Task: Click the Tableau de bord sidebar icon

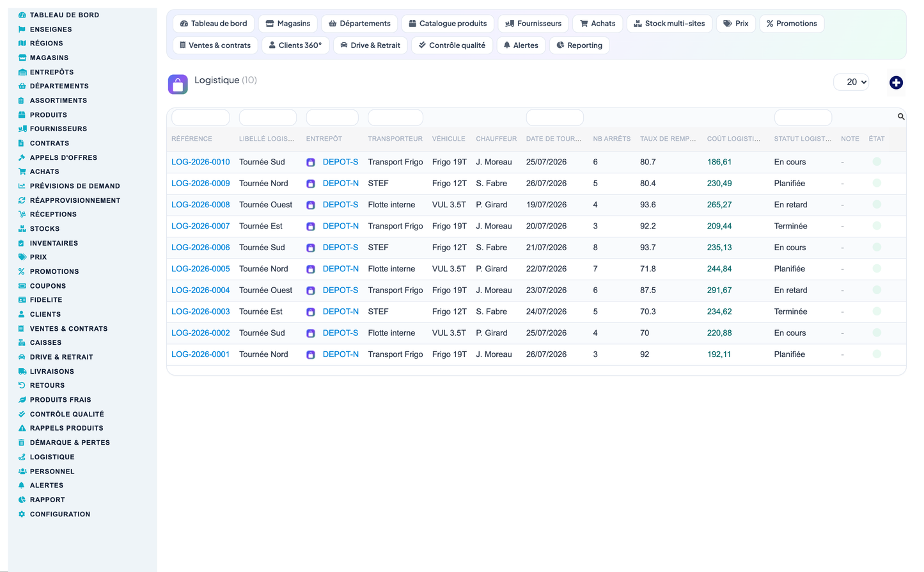Action: 22,15
